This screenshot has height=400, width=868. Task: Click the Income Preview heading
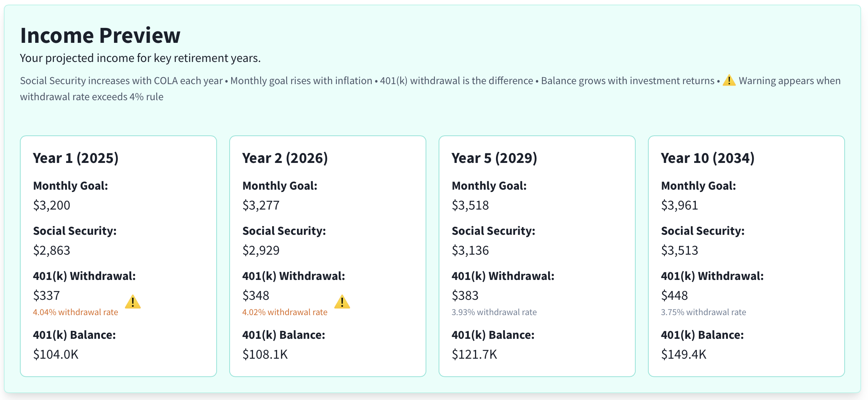pyautogui.click(x=100, y=35)
